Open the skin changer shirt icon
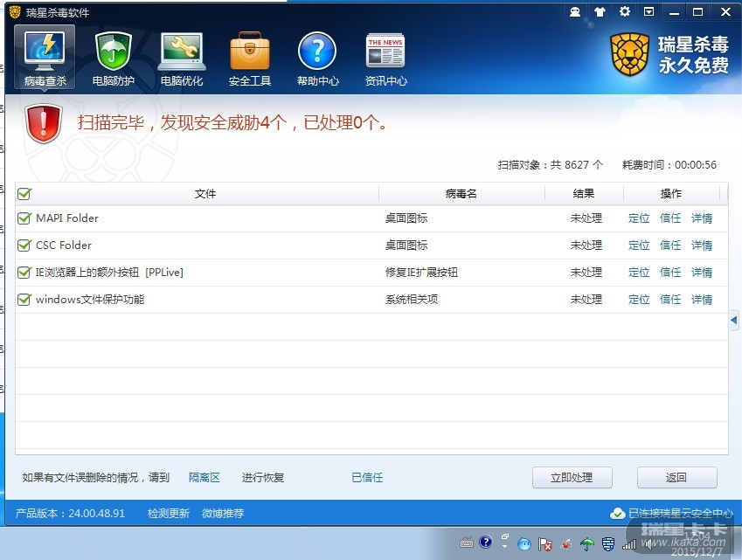742x560 pixels. click(600, 12)
